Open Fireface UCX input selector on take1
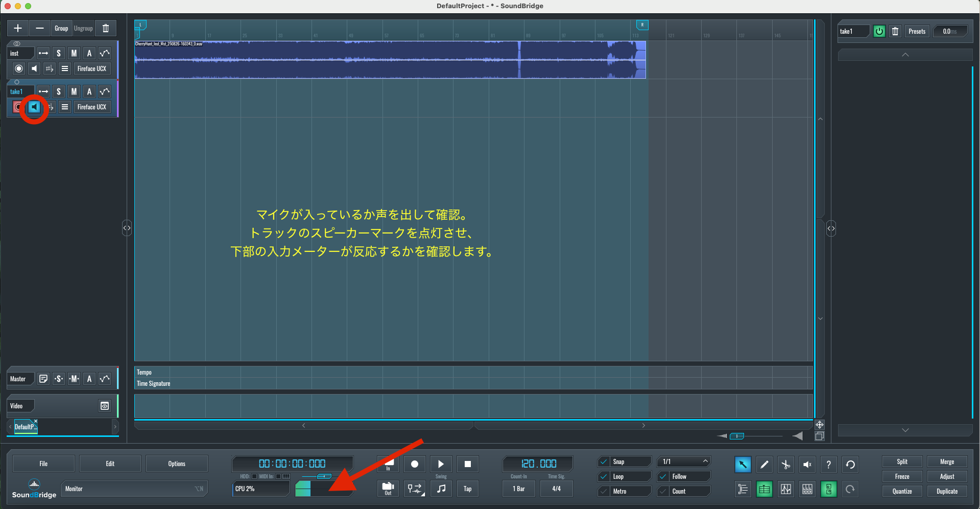Image resolution: width=980 pixels, height=509 pixels. (92, 107)
